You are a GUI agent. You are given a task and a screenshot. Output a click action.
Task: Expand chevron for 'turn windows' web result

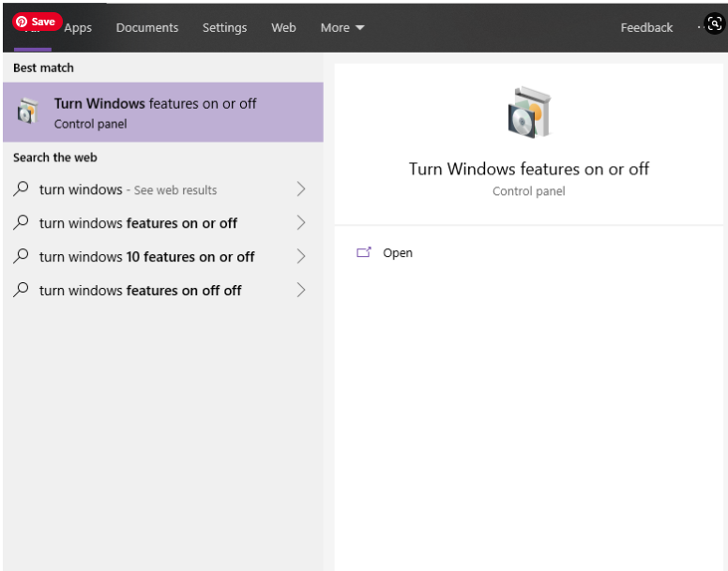coord(301,189)
